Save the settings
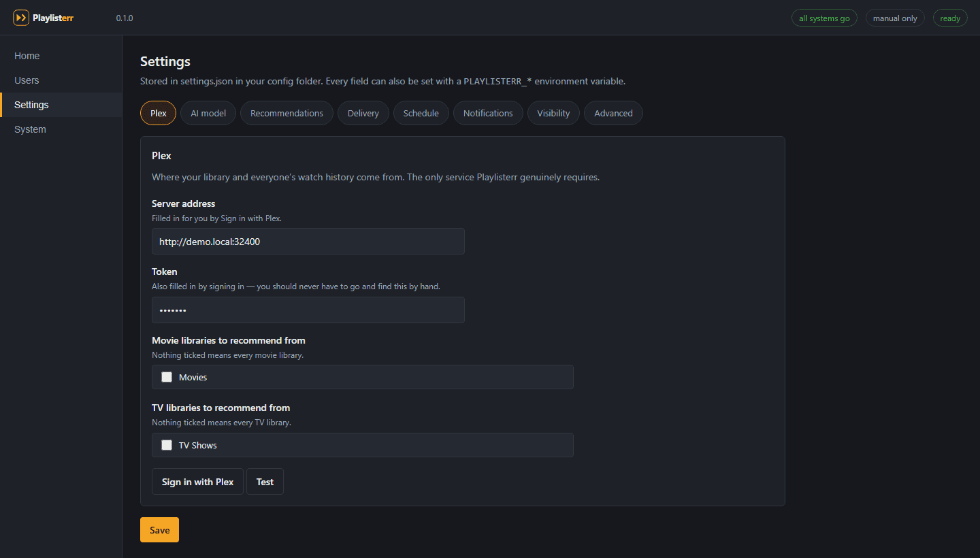 (x=159, y=530)
